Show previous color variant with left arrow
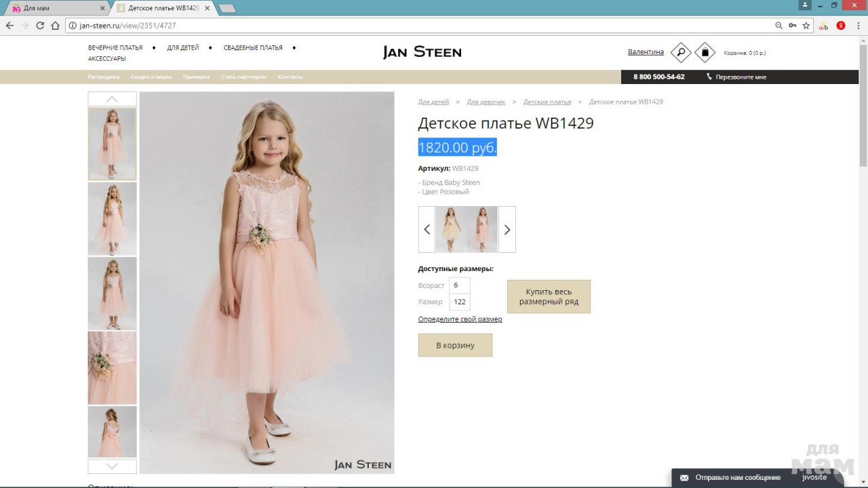Screen dimensions: 868x488 click(427, 229)
